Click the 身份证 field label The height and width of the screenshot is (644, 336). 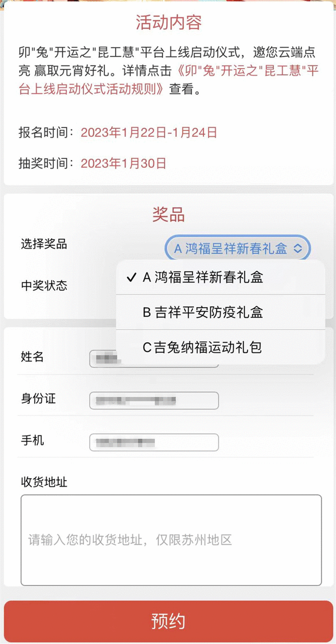(x=38, y=399)
